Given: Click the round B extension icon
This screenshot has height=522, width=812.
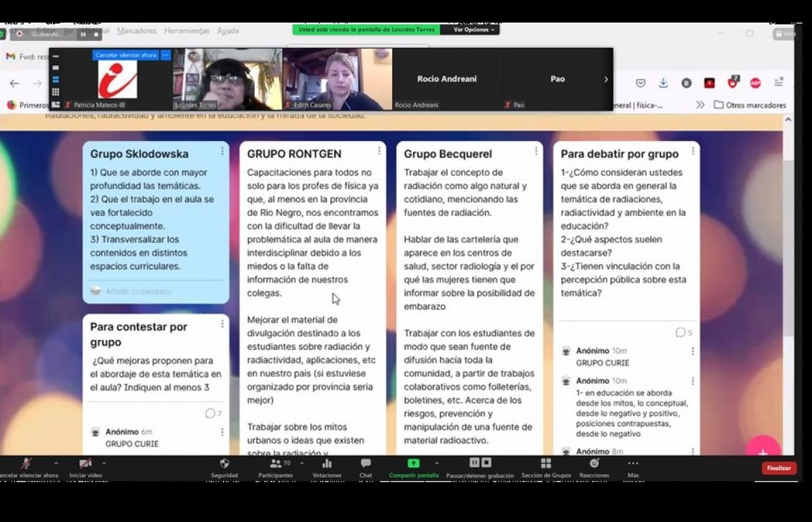Looking at the screenshot, I should point(686,83).
